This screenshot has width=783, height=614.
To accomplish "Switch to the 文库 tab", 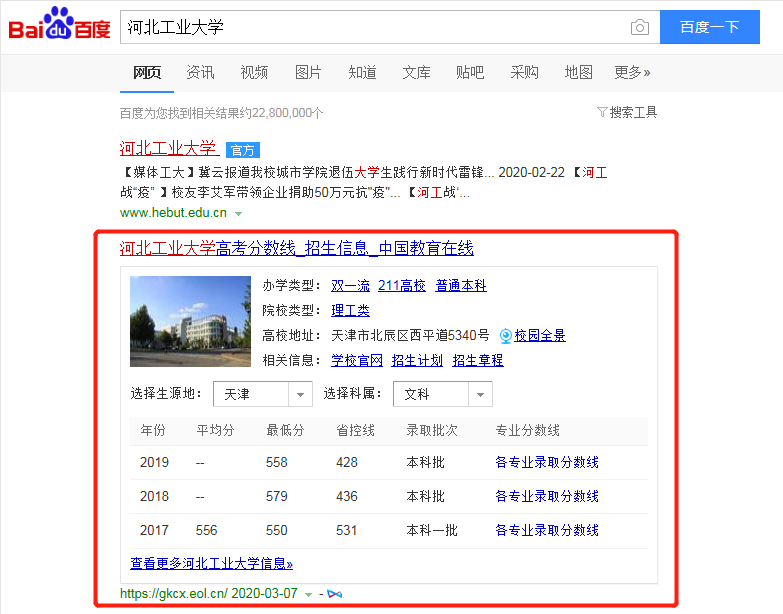I will pyautogui.click(x=416, y=73).
